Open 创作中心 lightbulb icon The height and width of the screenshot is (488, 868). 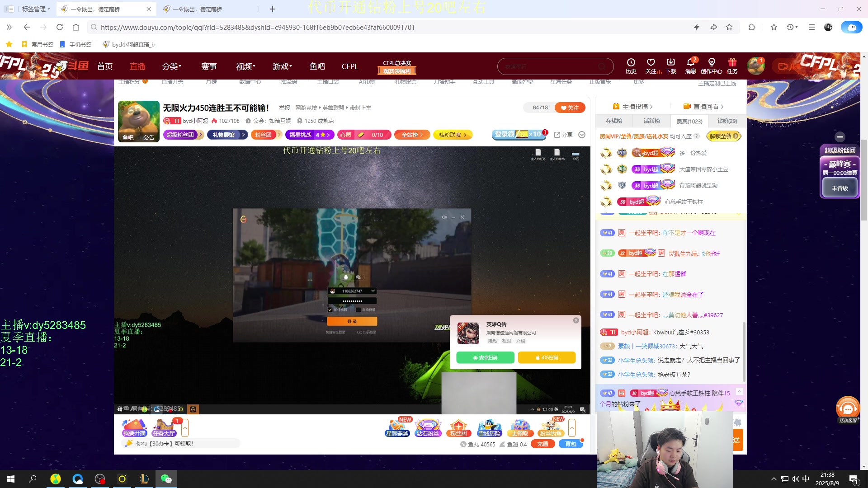712,66
